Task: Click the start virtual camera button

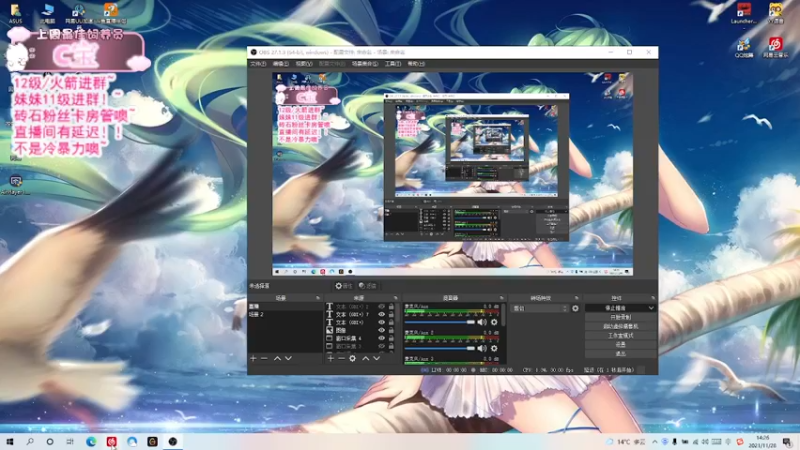Action: point(620,327)
